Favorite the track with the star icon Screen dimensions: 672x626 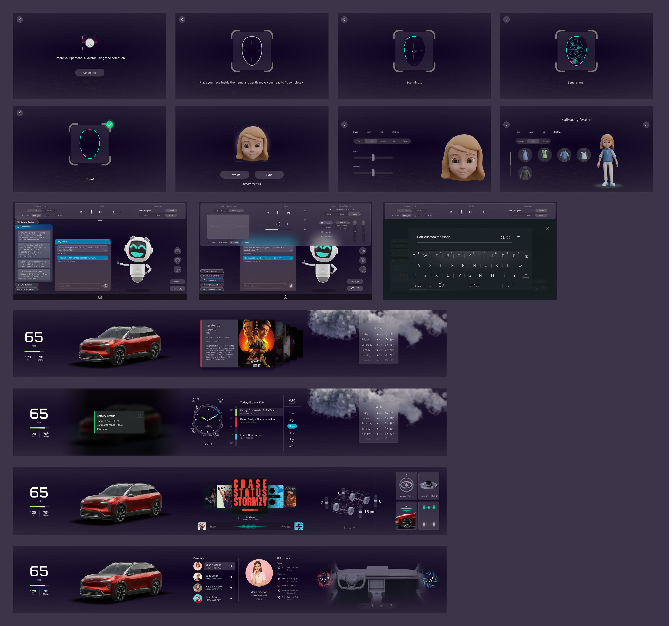pos(305,220)
